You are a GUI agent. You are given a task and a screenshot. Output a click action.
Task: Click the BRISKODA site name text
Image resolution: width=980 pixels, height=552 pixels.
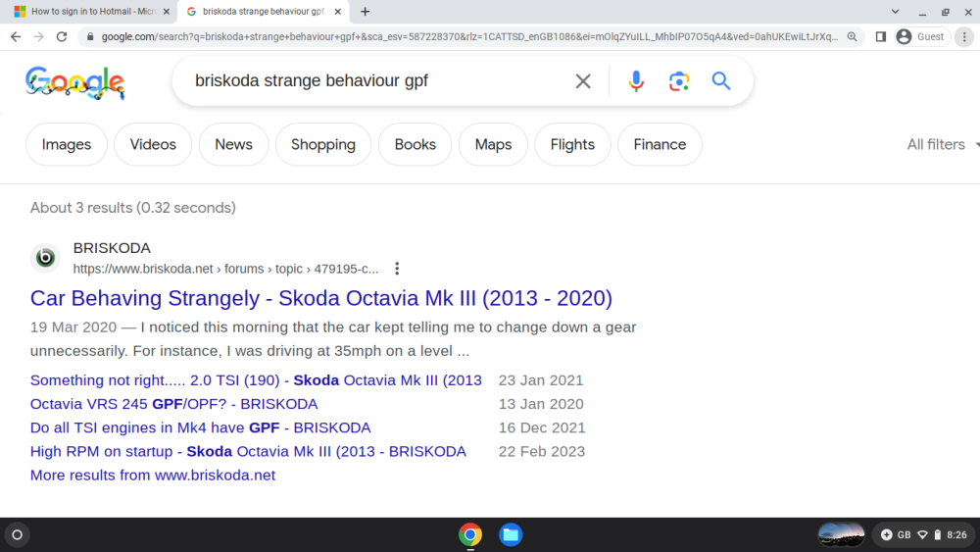(x=112, y=248)
